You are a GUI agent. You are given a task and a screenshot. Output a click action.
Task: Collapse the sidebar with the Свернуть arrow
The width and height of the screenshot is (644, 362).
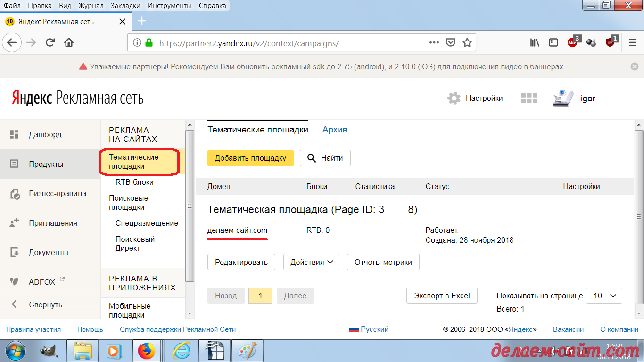pos(14,304)
